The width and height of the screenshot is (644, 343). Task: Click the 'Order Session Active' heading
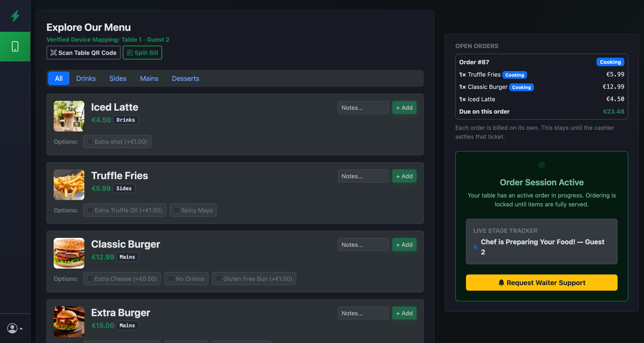(542, 182)
